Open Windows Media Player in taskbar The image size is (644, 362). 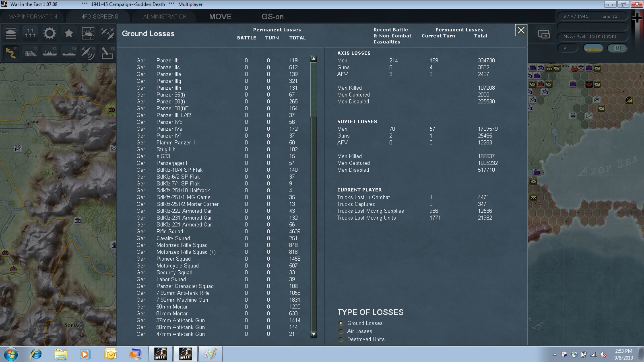85,354
